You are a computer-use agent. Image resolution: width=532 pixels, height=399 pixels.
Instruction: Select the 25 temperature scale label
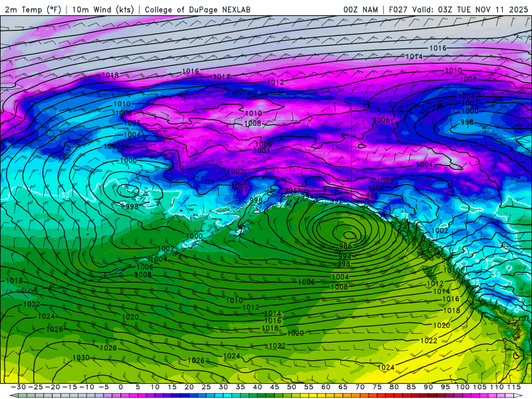pos(206,387)
